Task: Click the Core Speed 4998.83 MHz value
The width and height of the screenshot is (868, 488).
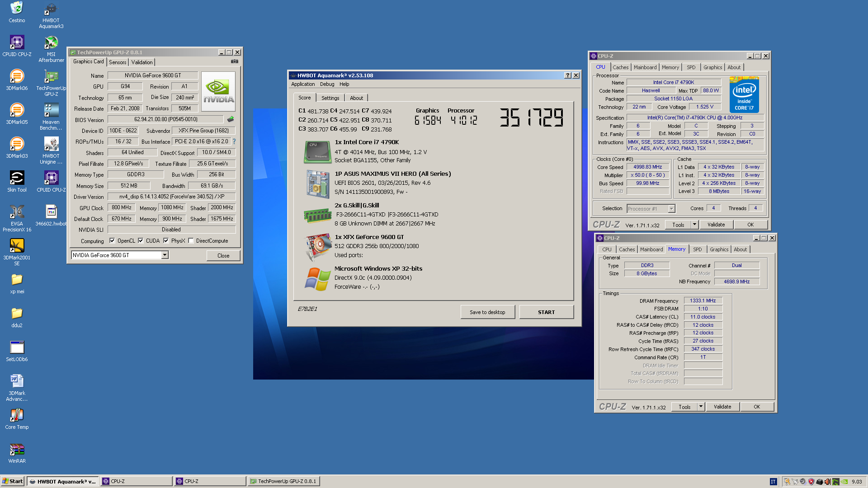Action: tap(647, 167)
